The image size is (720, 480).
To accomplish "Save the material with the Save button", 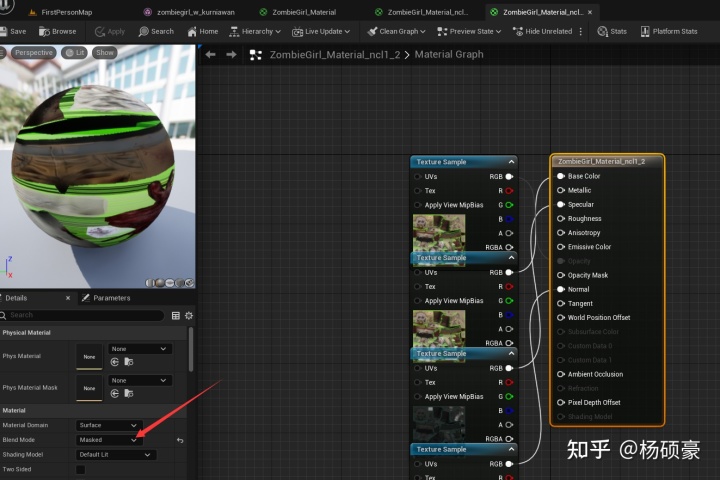I will pyautogui.click(x=13, y=31).
